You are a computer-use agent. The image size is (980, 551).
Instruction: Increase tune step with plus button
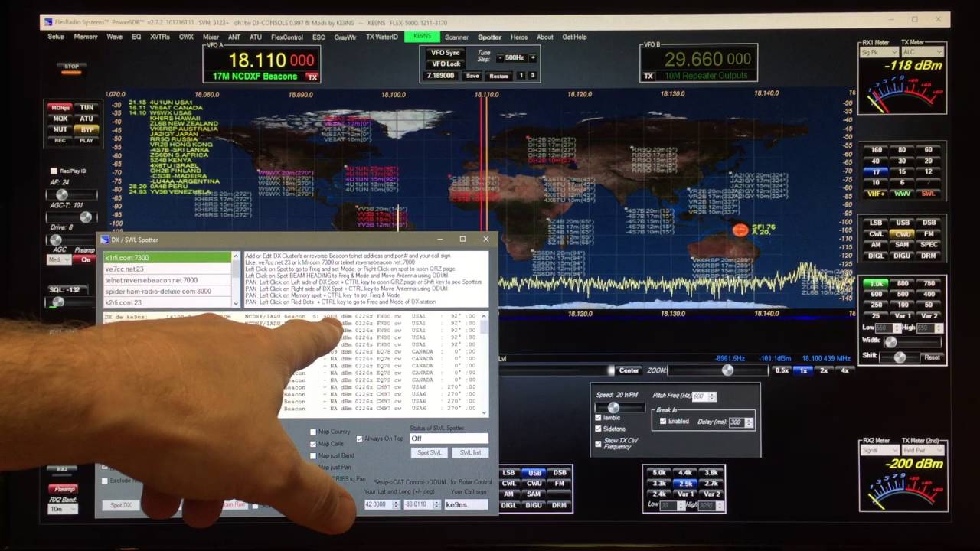(x=532, y=58)
